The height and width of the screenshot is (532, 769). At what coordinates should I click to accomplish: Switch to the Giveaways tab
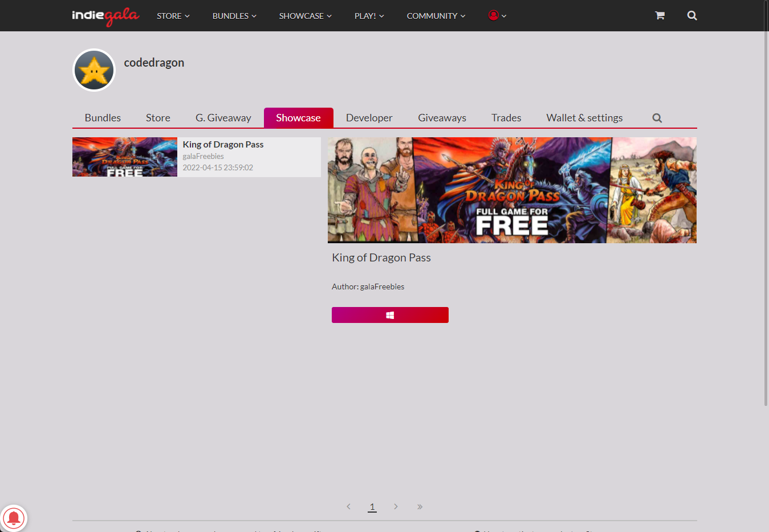[442, 118]
